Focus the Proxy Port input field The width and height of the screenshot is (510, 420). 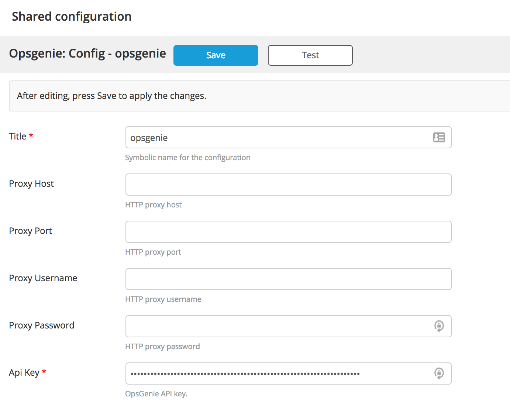point(288,232)
